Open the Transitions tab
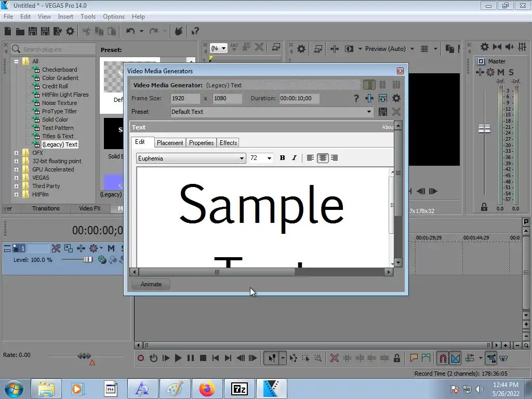Image resolution: width=532 pixels, height=399 pixels. point(46,208)
